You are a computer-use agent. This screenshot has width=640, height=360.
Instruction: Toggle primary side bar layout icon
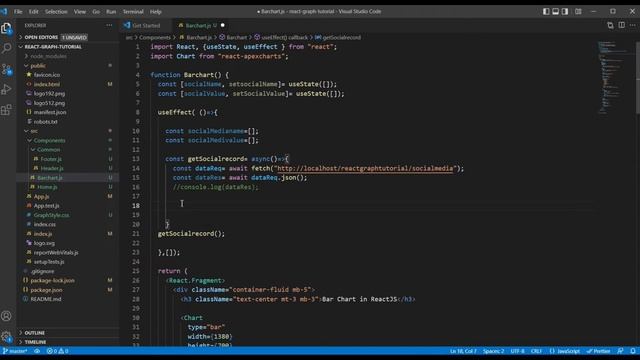546,11
